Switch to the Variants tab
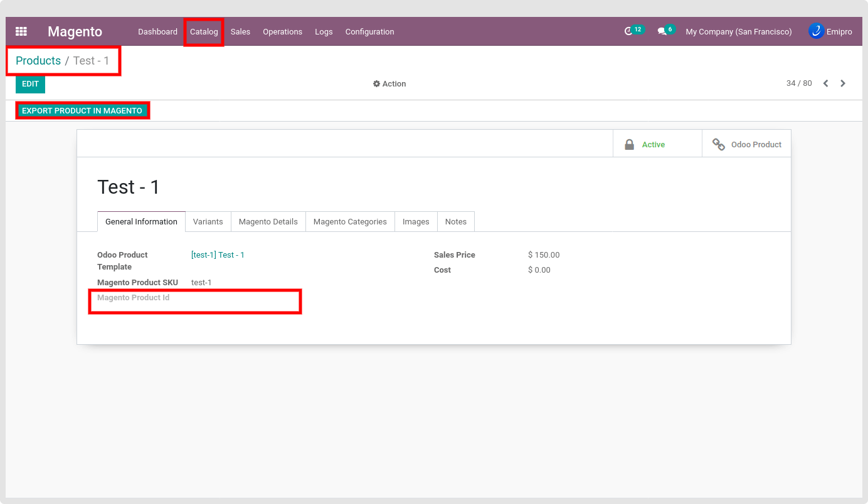 pyautogui.click(x=208, y=221)
